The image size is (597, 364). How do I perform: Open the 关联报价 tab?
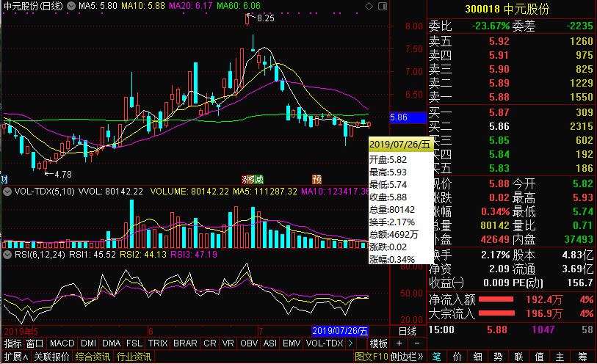52,357
